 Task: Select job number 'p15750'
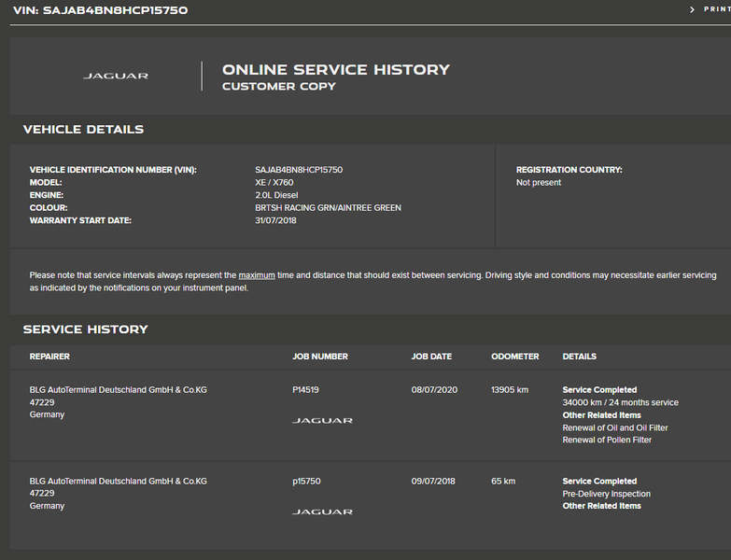click(307, 482)
